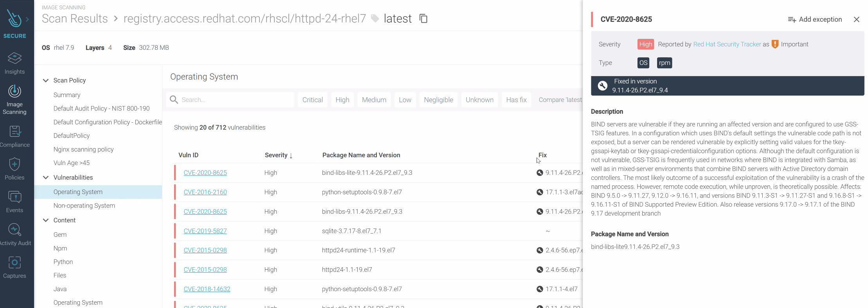Click fix wrench icon for CVE-2018-14632
The image size is (868, 308).
click(x=540, y=289)
